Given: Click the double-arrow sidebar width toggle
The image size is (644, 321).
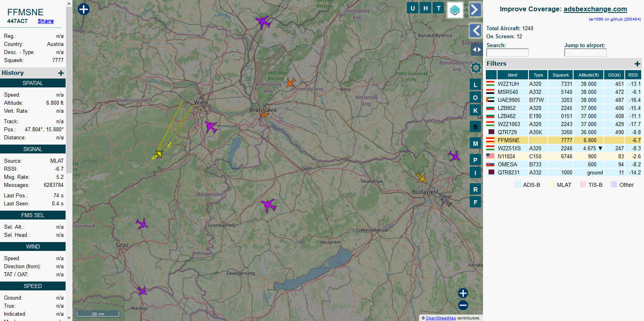Looking at the screenshot, I should [x=477, y=50].
